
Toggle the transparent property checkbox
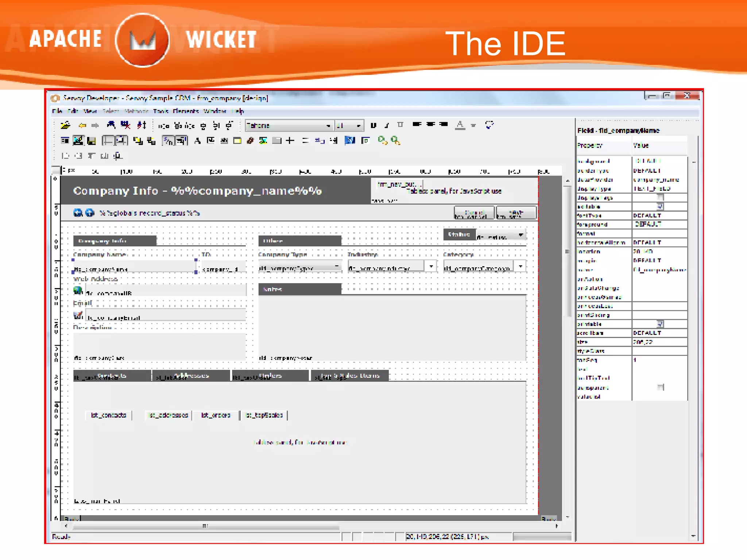coord(660,387)
